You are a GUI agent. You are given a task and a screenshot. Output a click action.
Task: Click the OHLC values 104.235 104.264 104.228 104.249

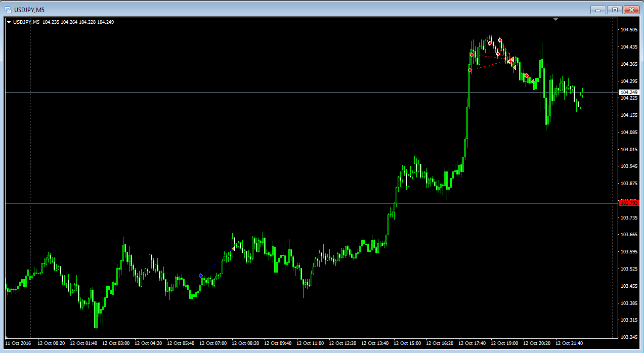[78, 22]
